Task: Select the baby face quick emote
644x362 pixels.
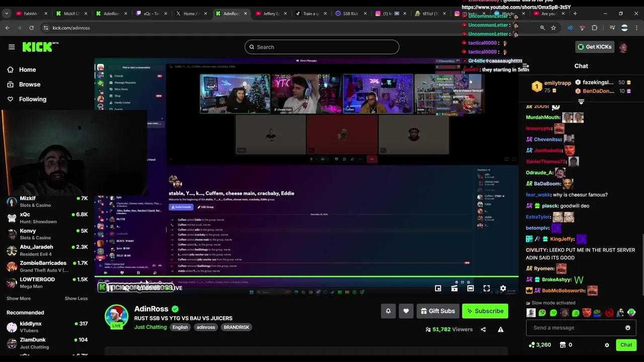Action: pos(531,313)
